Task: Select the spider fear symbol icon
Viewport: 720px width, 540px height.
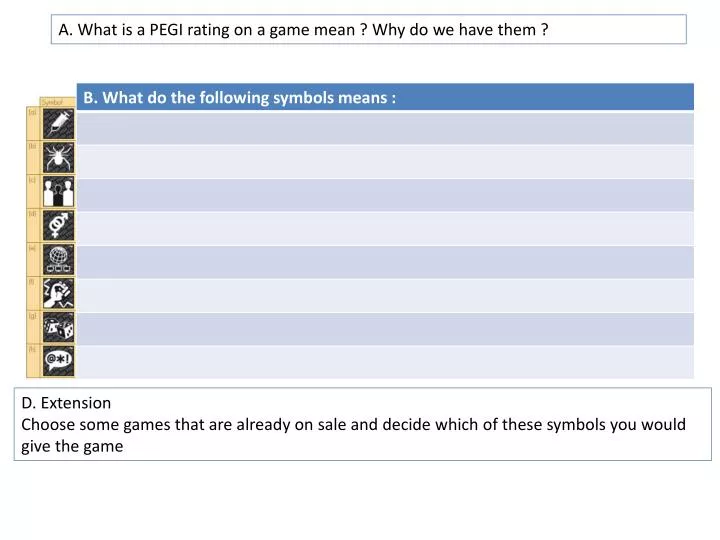Action: coord(58,158)
